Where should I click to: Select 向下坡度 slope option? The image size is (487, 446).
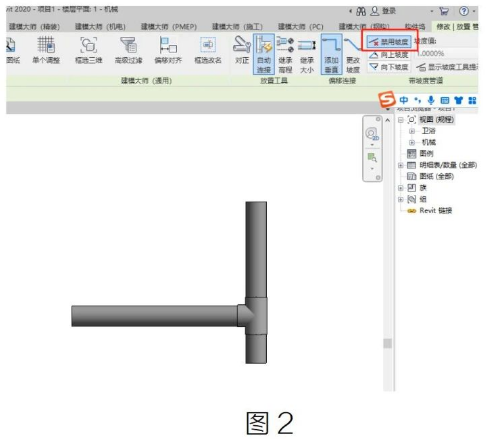click(389, 67)
